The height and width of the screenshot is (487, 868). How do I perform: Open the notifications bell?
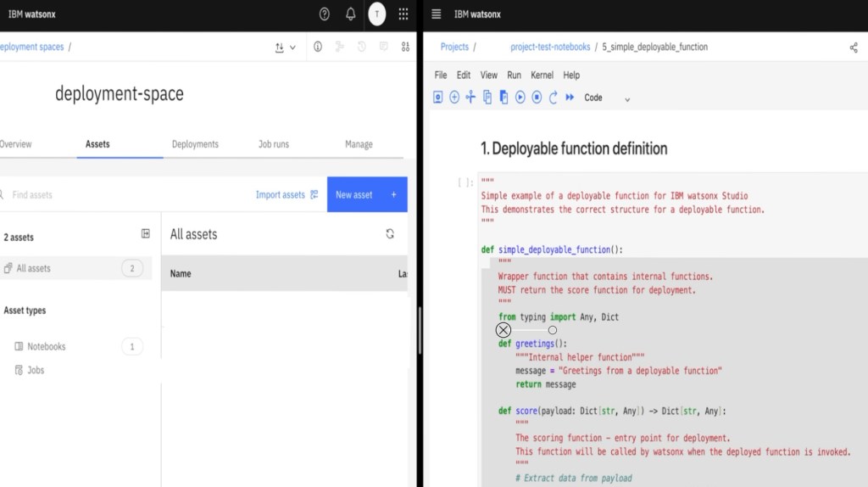tap(350, 14)
